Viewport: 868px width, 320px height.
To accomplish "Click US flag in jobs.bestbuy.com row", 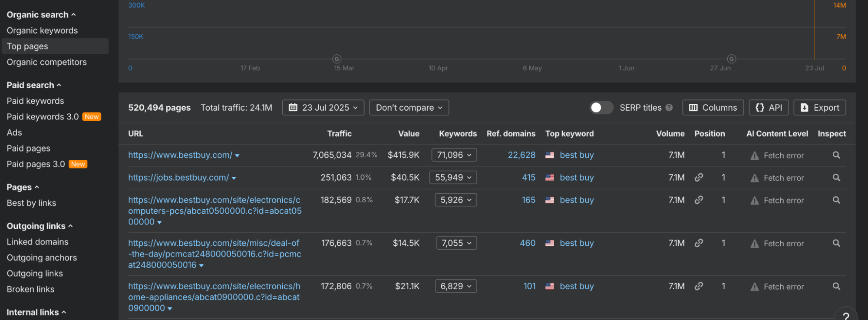I will [550, 178].
